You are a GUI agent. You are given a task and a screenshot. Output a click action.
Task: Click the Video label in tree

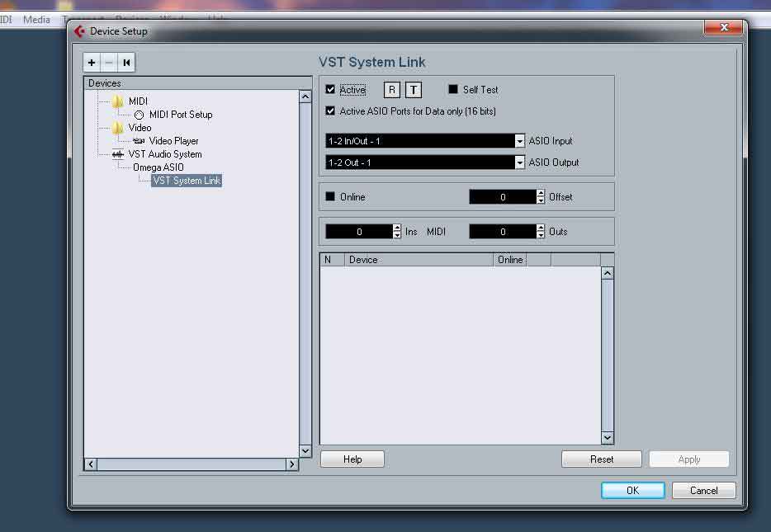pyautogui.click(x=140, y=128)
